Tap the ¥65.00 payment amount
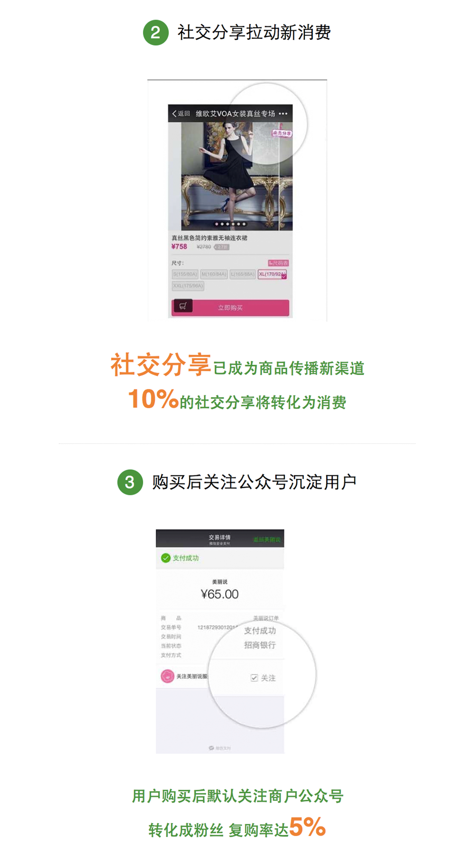This screenshot has height=868, width=474. pyautogui.click(x=220, y=594)
